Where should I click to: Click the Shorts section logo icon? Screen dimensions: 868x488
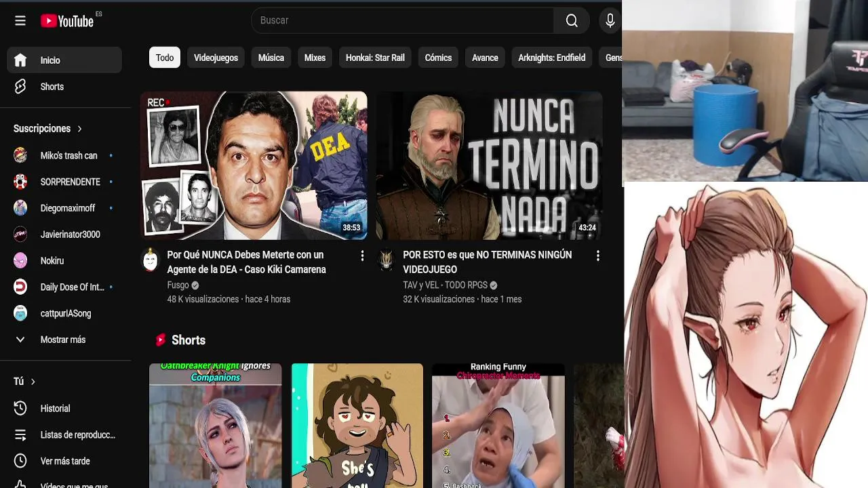click(x=160, y=340)
